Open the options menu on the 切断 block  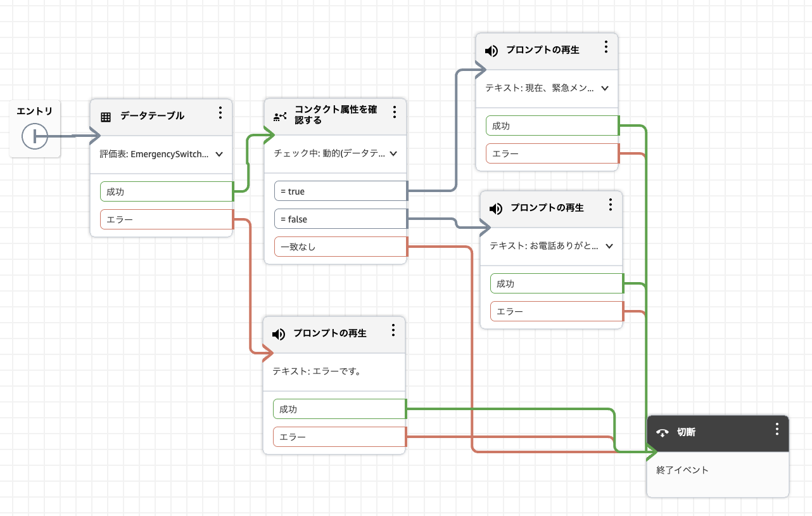click(777, 429)
